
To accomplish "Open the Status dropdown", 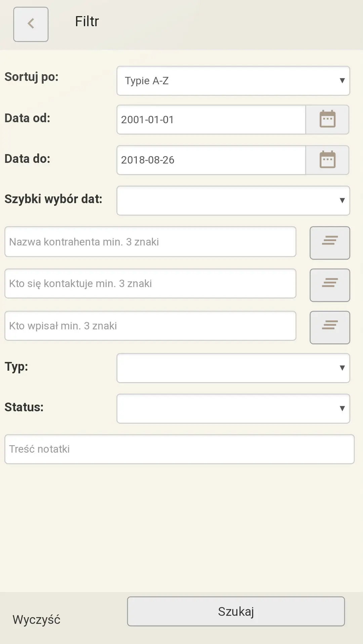I will pos(233,408).
